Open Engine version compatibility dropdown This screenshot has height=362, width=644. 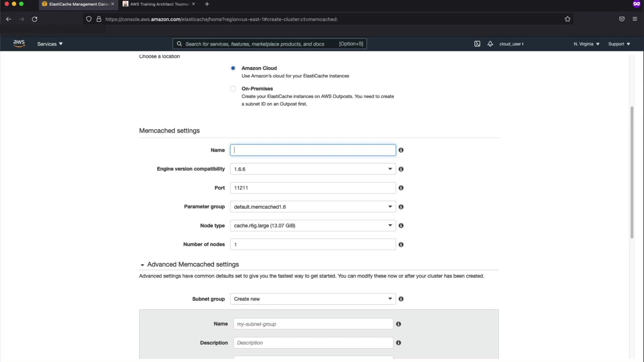tap(313, 169)
